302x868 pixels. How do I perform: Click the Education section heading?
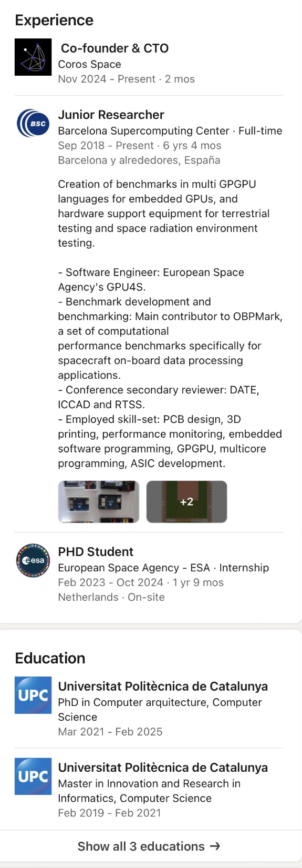[50, 658]
